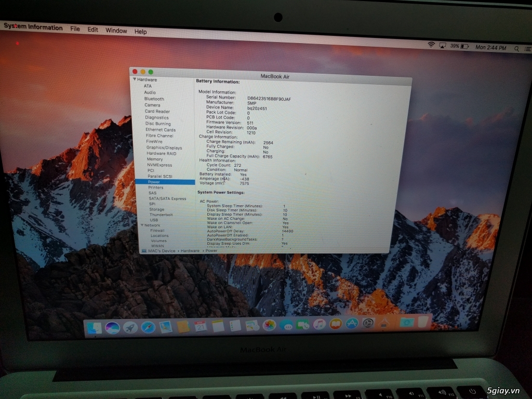Launch Siri from the dock

point(112,328)
